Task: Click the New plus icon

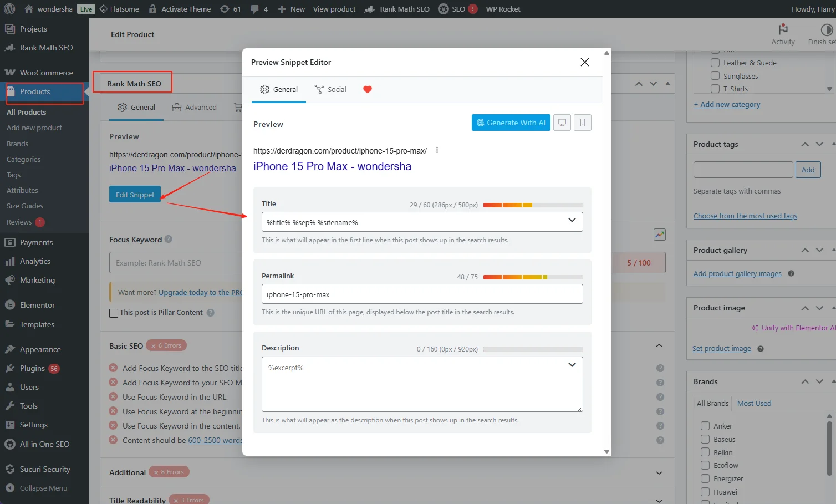Action: pos(282,9)
